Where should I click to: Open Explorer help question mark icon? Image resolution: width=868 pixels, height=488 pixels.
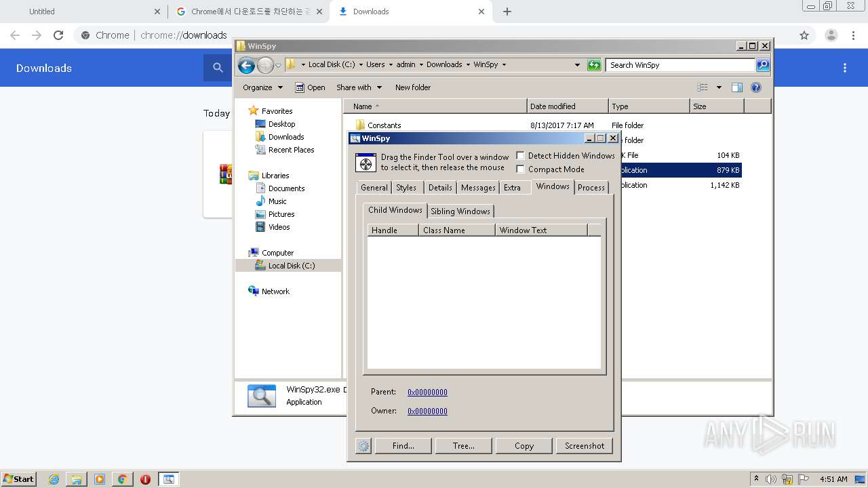coord(756,87)
